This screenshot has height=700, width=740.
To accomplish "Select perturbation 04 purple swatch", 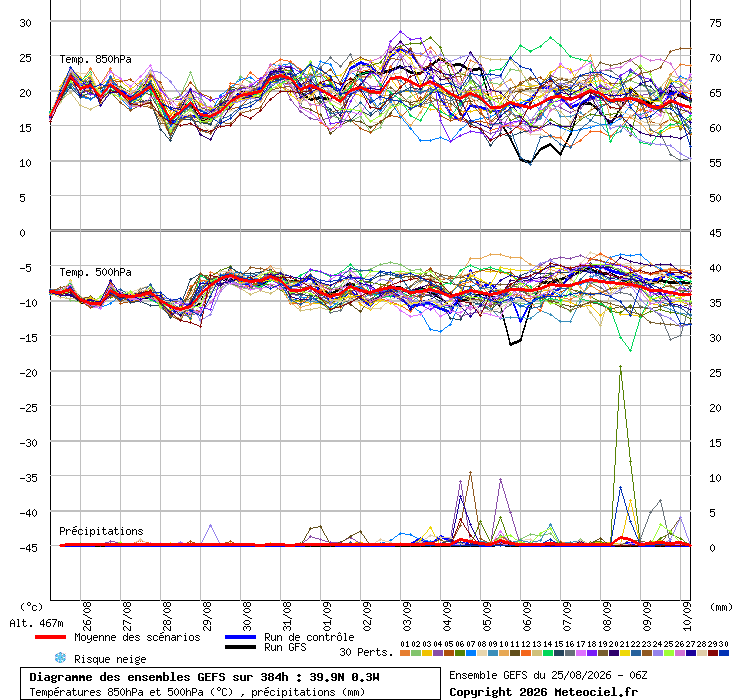I will pyautogui.click(x=438, y=653).
